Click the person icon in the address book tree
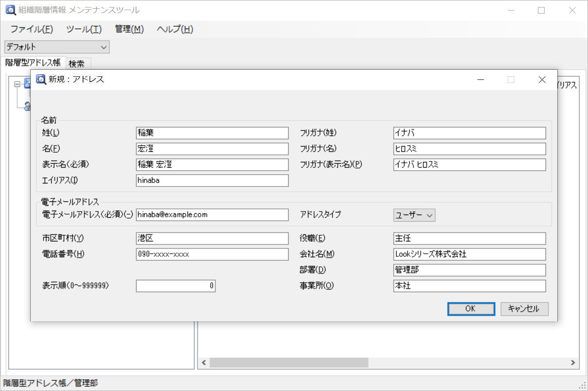Image resolution: width=588 pixels, height=391 pixels. [27, 105]
